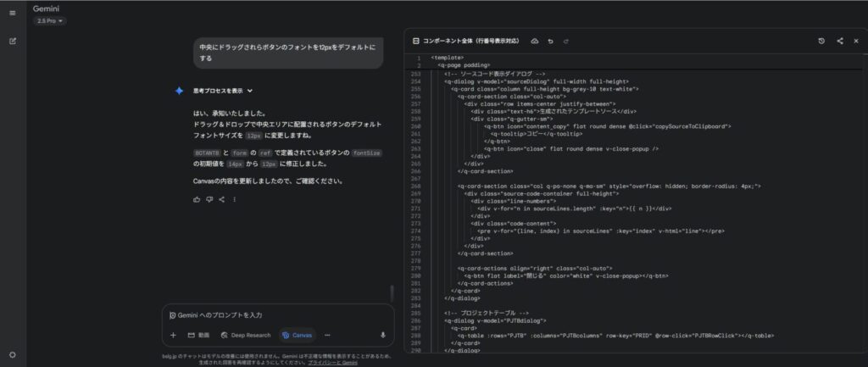Undo the last canvas change

(550, 41)
